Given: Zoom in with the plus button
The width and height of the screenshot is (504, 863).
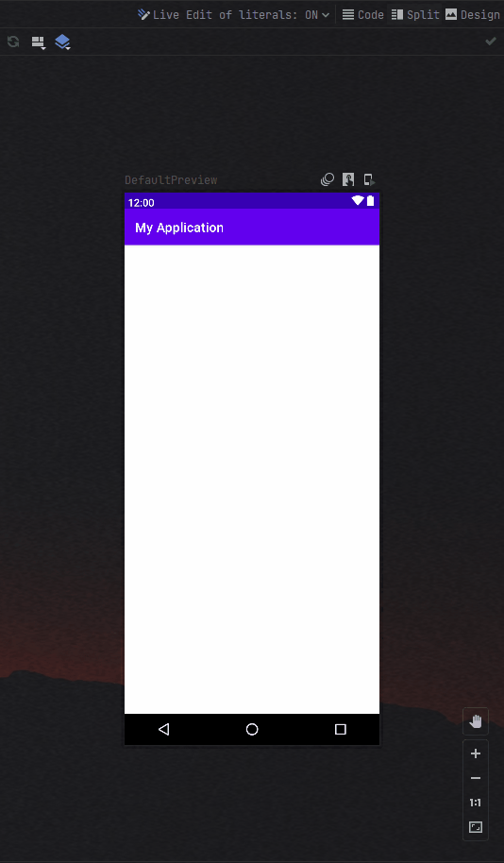Looking at the screenshot, I should 476,753.
